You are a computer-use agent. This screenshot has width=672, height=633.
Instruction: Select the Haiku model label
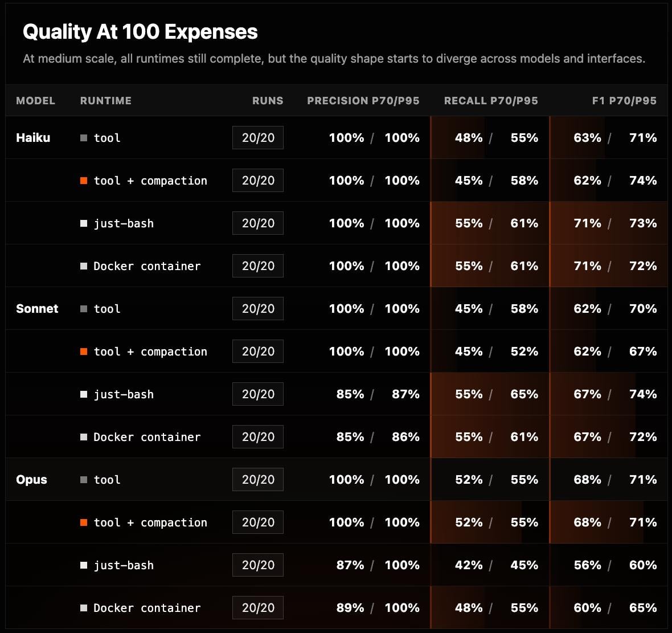[33, 138]
